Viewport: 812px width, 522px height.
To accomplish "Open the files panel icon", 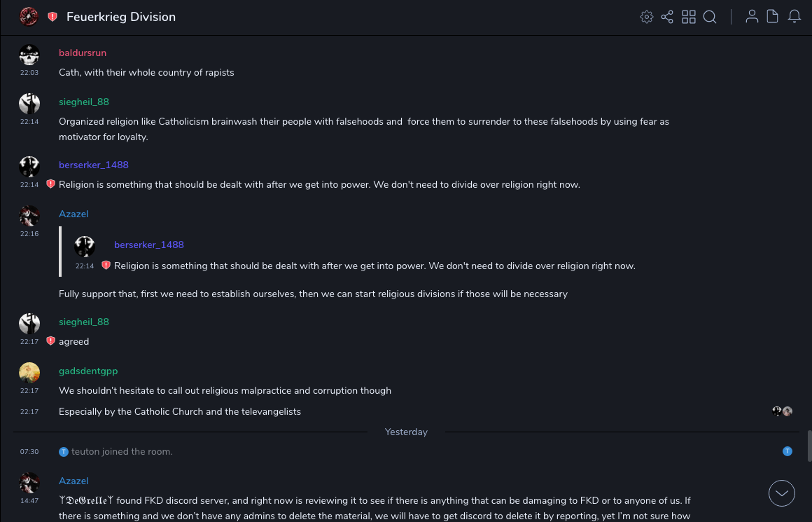I will [x=773, y=17].
